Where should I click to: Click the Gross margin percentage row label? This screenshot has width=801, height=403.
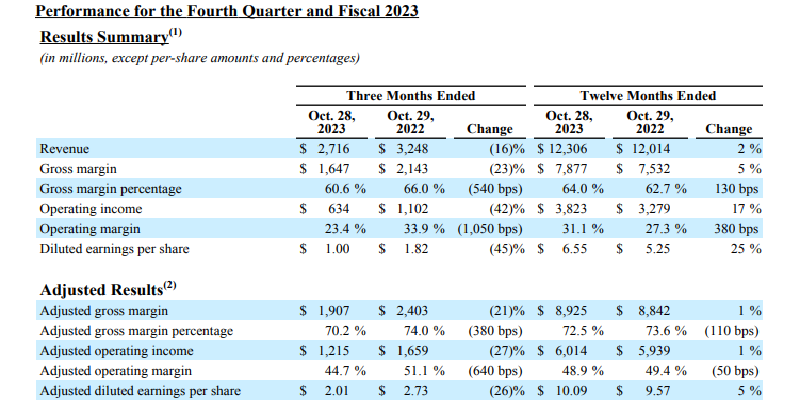108,189
